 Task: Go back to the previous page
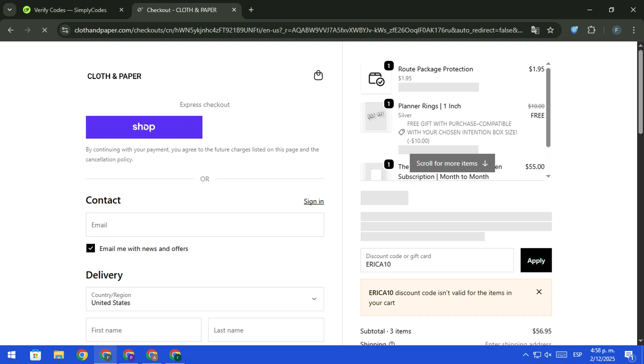click(x=11, y=30)
